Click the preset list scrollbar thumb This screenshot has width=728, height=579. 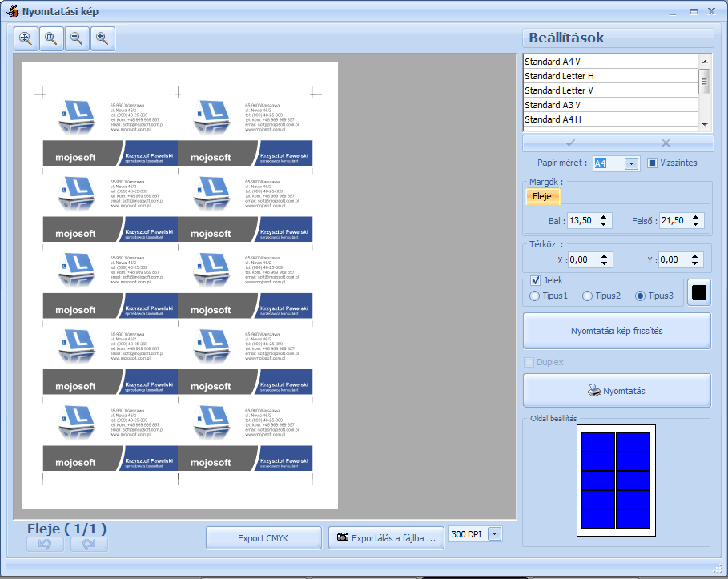705,81
